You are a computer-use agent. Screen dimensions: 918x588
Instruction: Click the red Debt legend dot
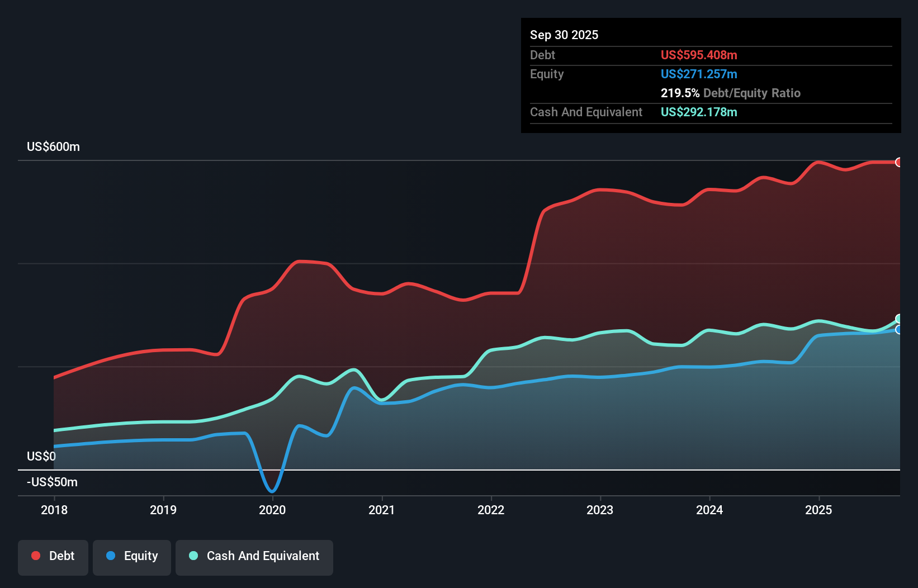point(35,555)
